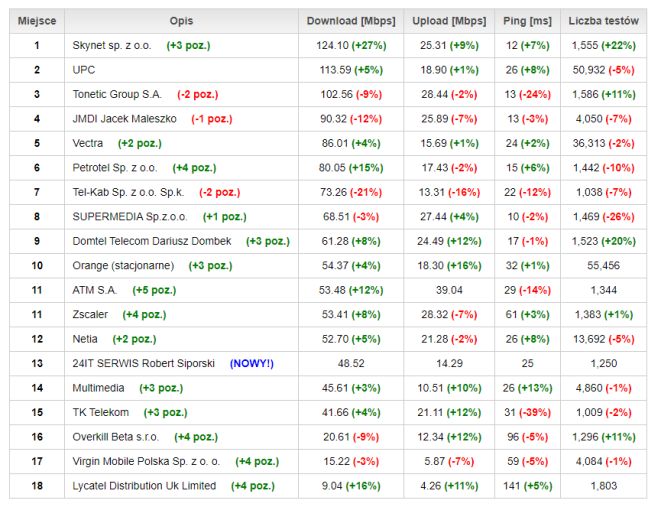The width and height of the screenshot is (655, 507).
Task: Click Lycatel Distribution Uk Limited entry
Action: (144, 485)
